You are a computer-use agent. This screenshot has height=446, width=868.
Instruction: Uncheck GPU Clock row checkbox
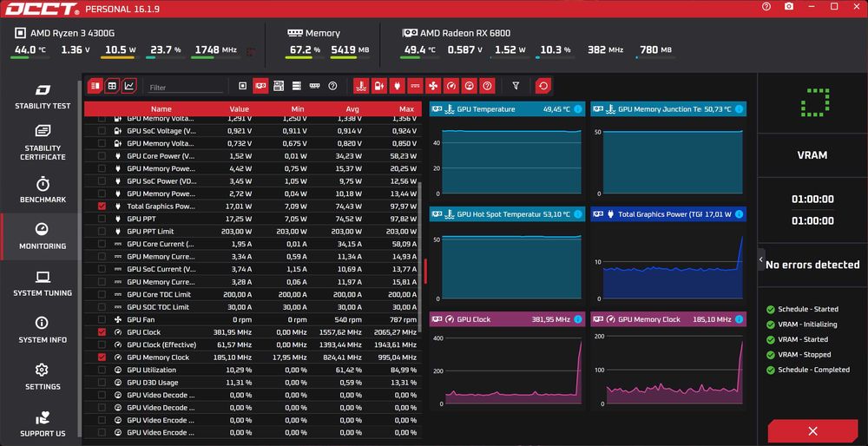[x=102, y=332]
